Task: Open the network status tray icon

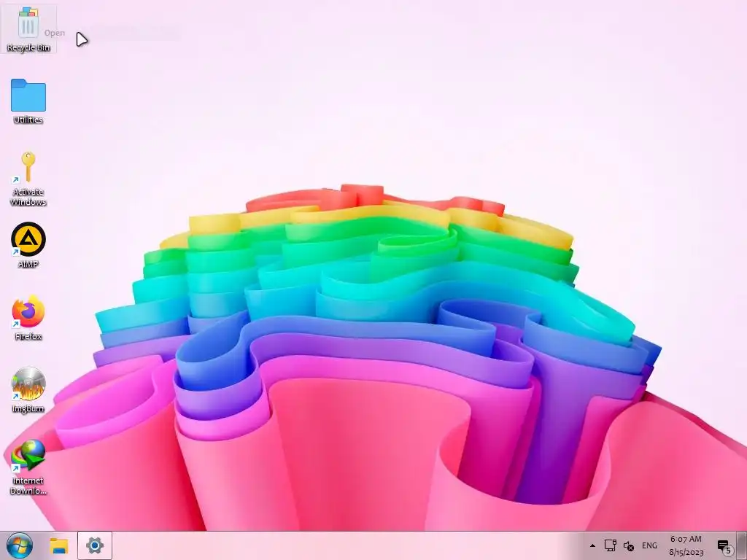Action: 611,545
